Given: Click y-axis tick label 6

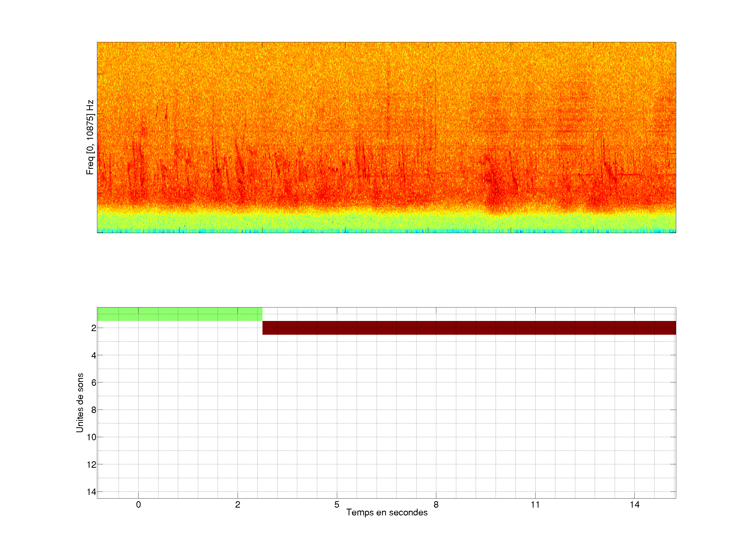Looking at the screenshot, I should pos(94,383).
